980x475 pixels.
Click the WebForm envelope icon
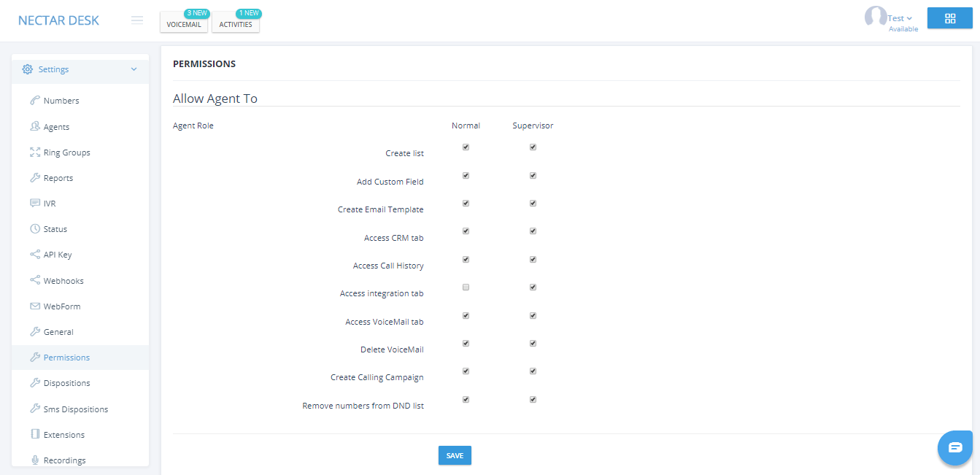point(34,306)
